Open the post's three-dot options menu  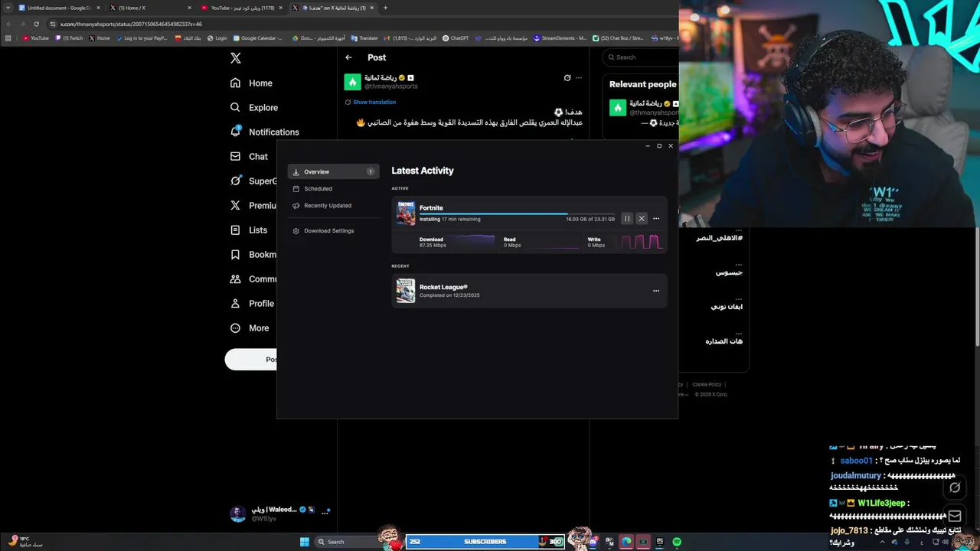579,78
